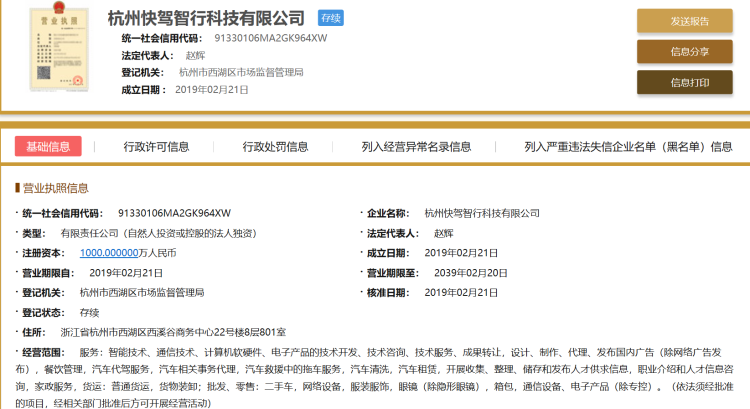The height and width of the screenshot is (409, 750).
Task: Click the 企业名称 value in license info
Action: [x=482, y=213]
